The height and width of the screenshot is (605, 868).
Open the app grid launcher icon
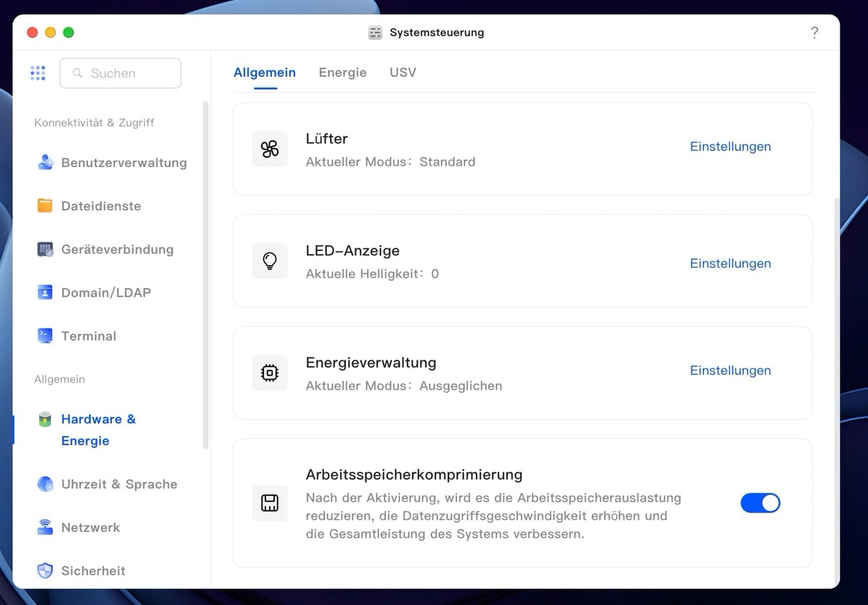[x=38, y=73]
